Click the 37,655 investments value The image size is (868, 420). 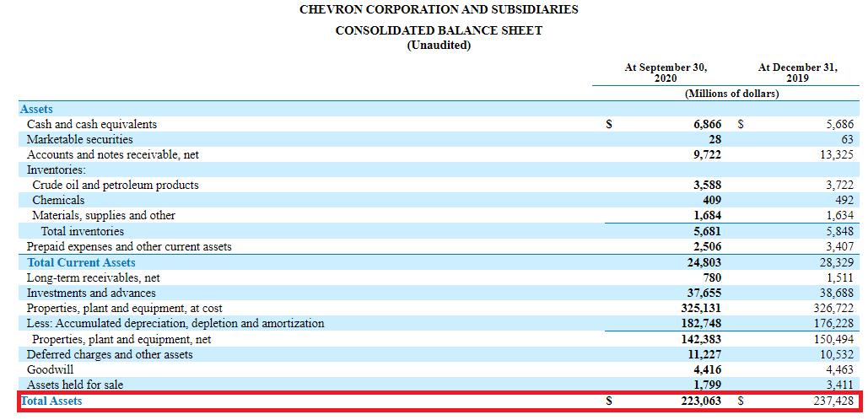point(705,293)
